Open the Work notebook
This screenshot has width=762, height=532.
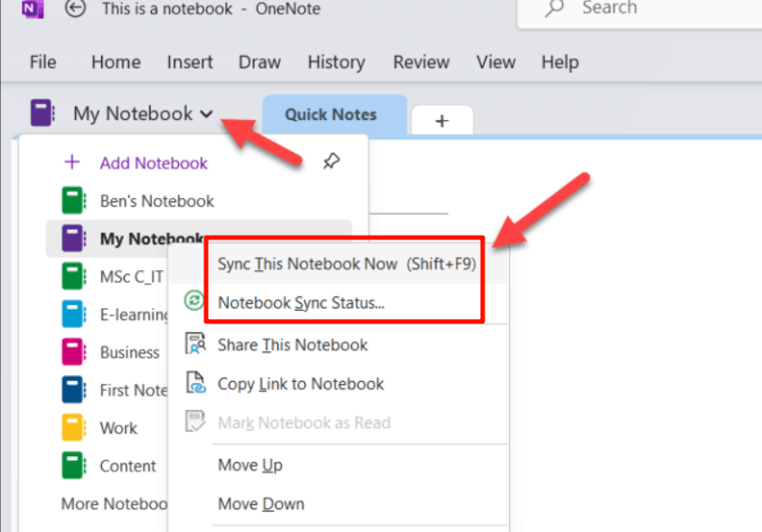(x=118, y=428)
